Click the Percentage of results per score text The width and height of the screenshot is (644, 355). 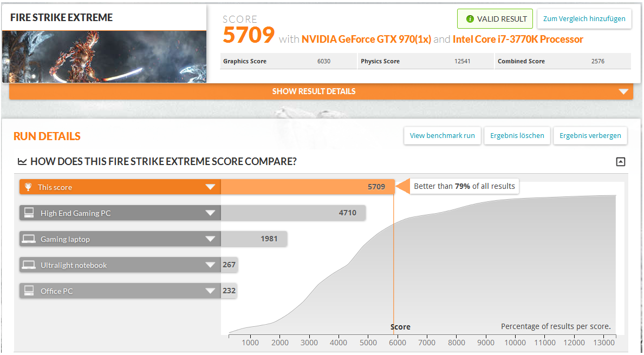[556, 327]
